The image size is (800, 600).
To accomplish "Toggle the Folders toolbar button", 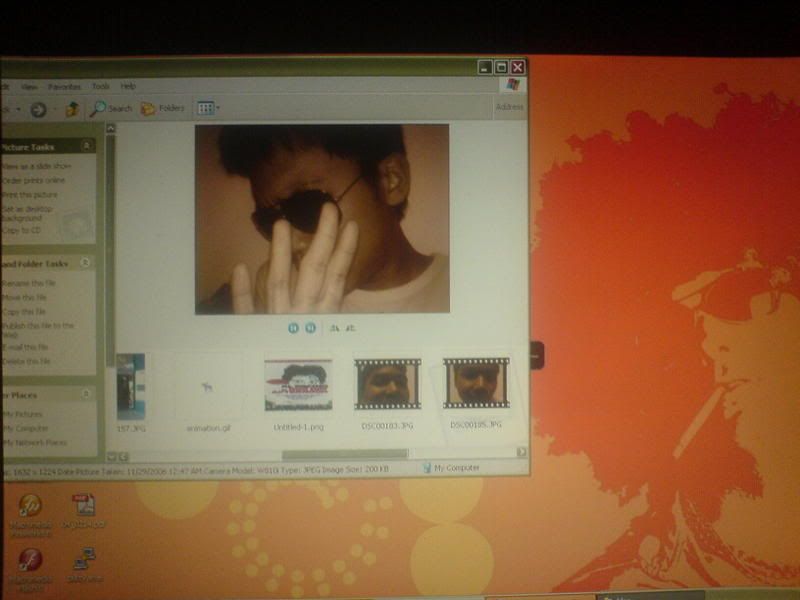I will click(162, 108).
